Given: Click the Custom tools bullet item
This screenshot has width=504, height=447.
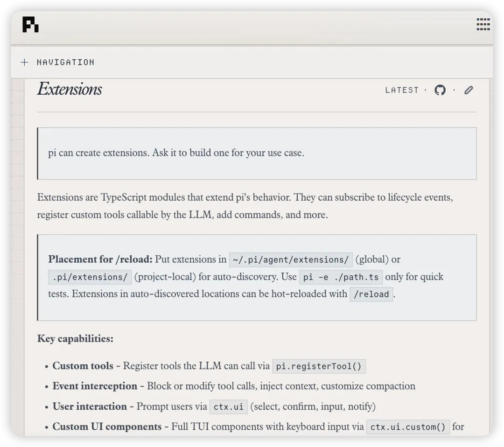Looking at the screenshot, I should click(206, 366).
